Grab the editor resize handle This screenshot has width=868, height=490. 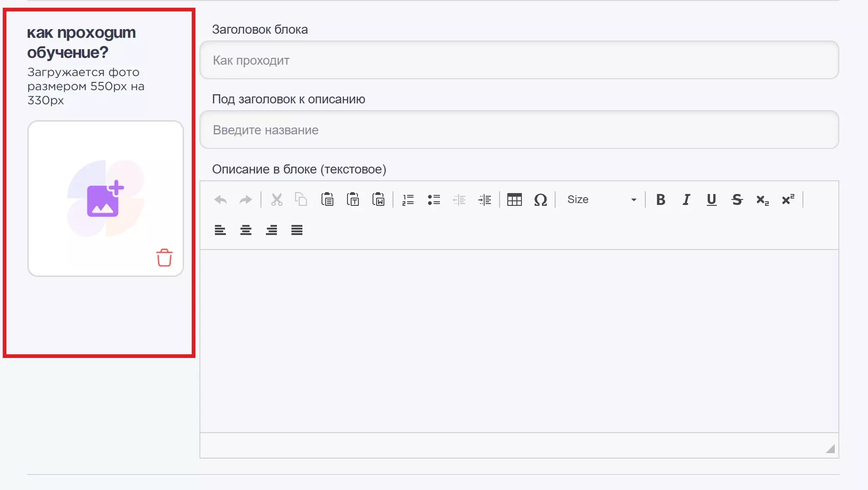(830, 449)
